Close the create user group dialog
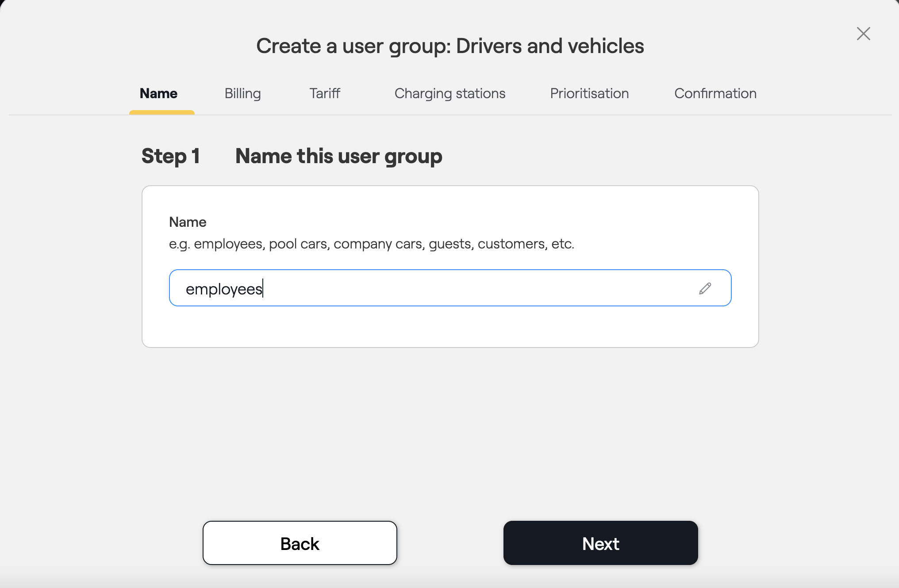The image size is (899, 588). [x=863, y=34]
